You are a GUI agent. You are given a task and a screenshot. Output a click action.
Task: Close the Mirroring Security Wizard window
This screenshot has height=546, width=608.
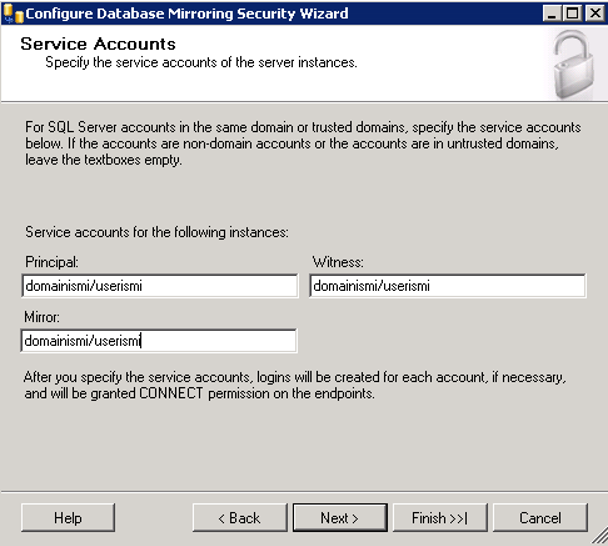pyautogui.click(x=595, y=14)
